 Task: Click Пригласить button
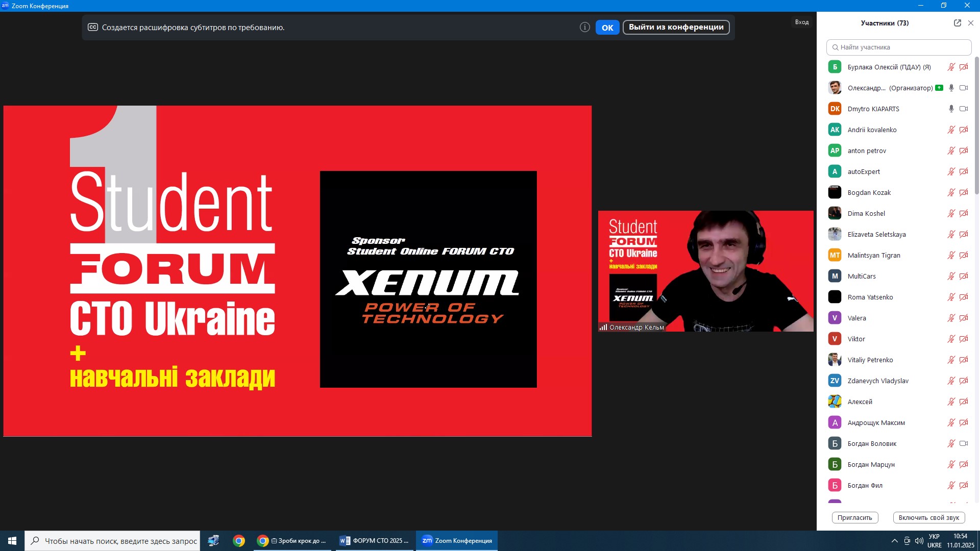coord(855,517)
